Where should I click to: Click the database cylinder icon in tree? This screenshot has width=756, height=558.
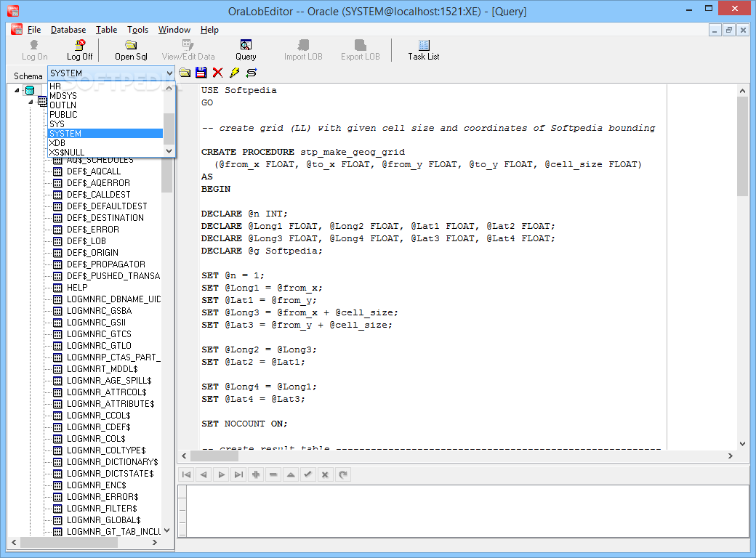click(x=30, y=90)
